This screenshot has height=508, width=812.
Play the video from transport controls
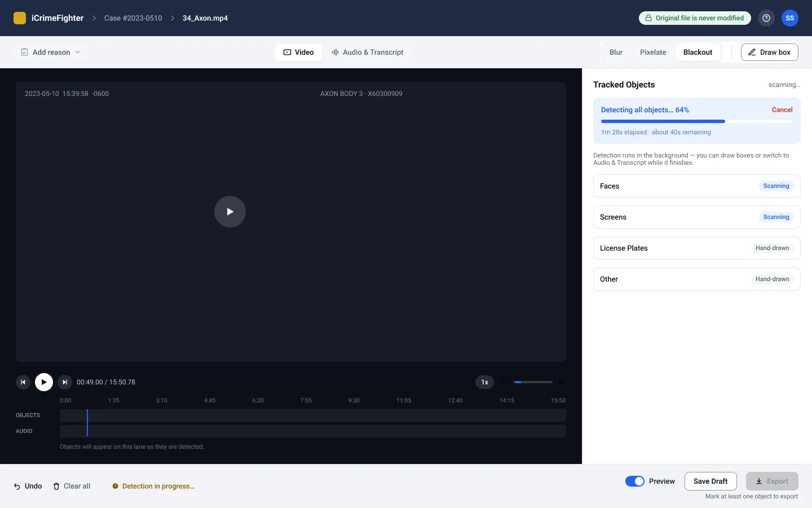(44, 382)
